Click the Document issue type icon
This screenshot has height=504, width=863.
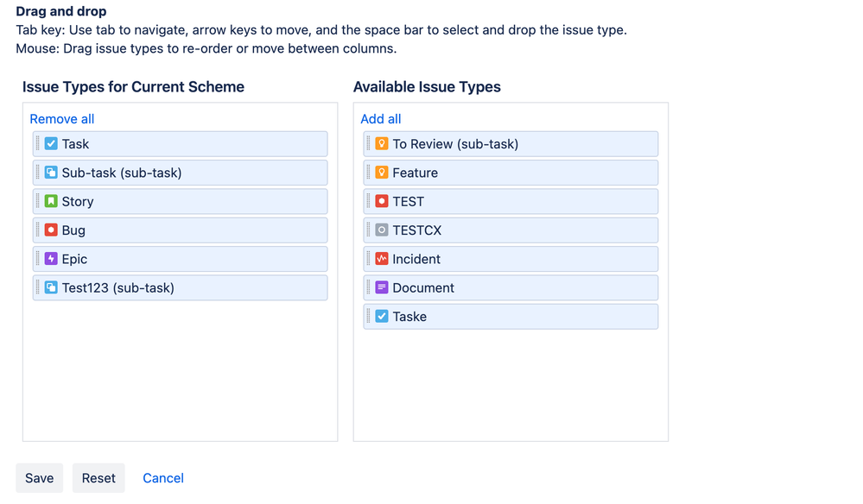[381, 287]
